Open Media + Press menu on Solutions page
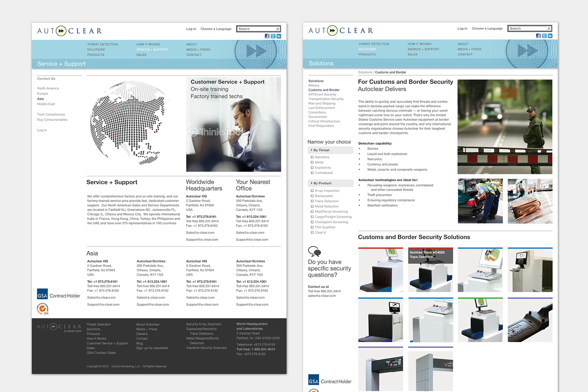Viewport: 588px width, 392px height. (470, 49)
